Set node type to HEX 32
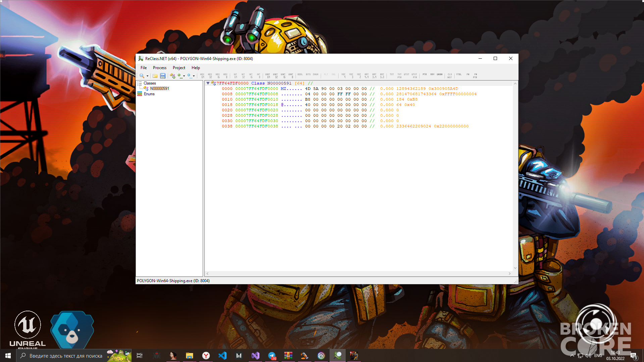The image size is (644, 362). (210, 76)
